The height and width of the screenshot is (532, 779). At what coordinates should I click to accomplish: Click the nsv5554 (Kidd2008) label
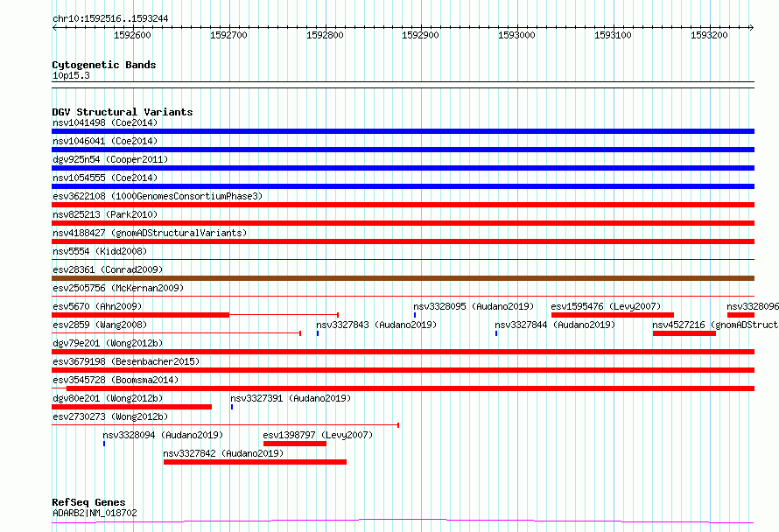coord(100,251)
